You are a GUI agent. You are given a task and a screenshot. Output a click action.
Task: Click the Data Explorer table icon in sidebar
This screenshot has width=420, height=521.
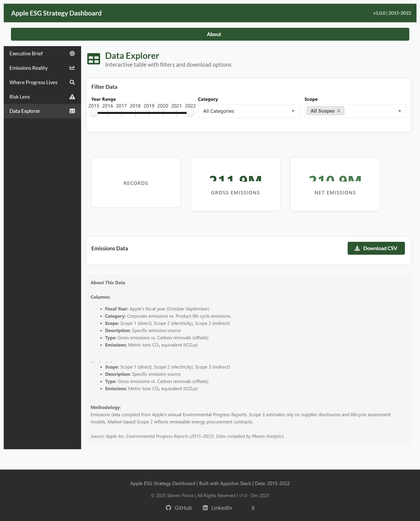72,111
